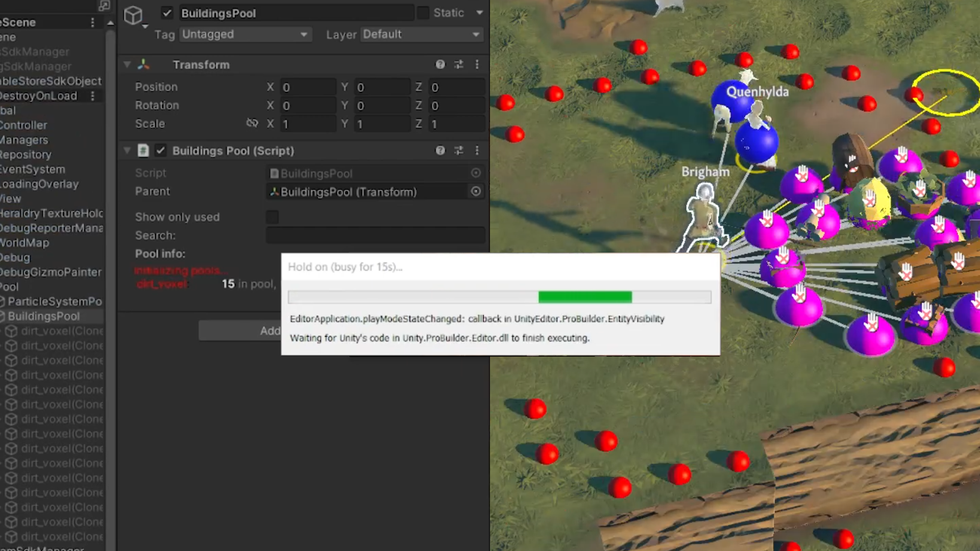Click the GameObject cube icon in Inspector header

133,15
